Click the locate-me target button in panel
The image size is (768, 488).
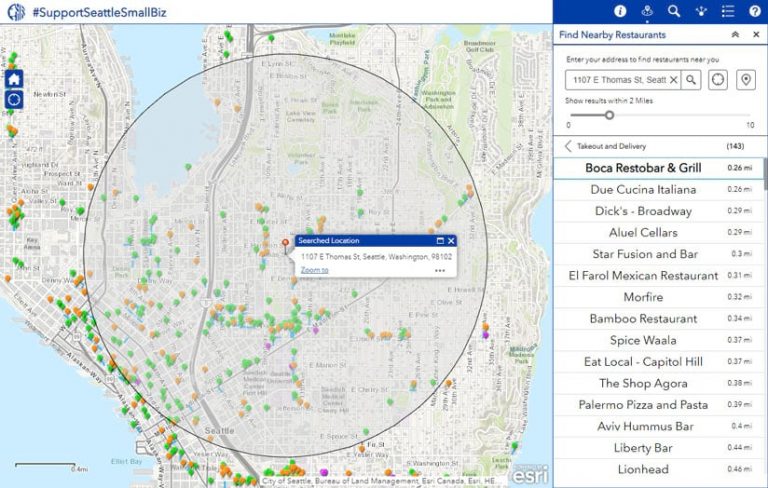(x=718, y=80)
